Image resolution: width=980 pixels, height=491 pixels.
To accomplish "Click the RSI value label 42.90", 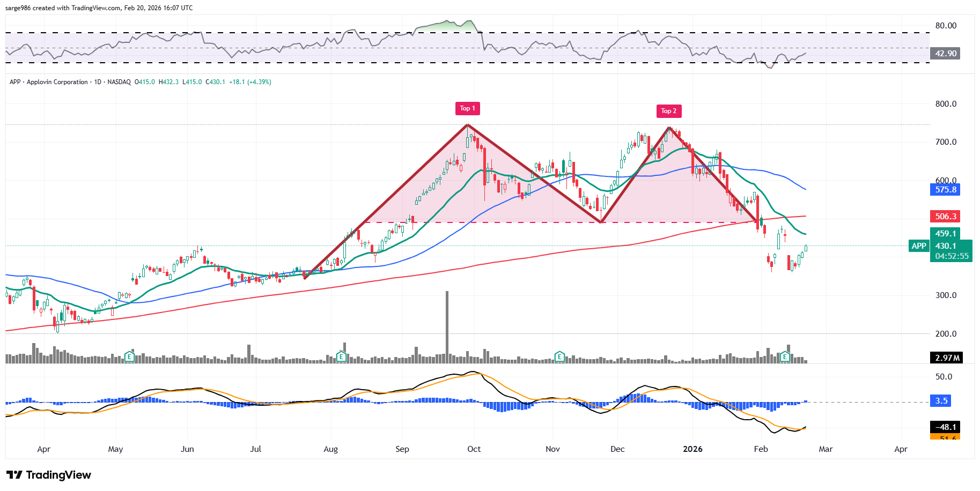I will [x=945, y=54].
